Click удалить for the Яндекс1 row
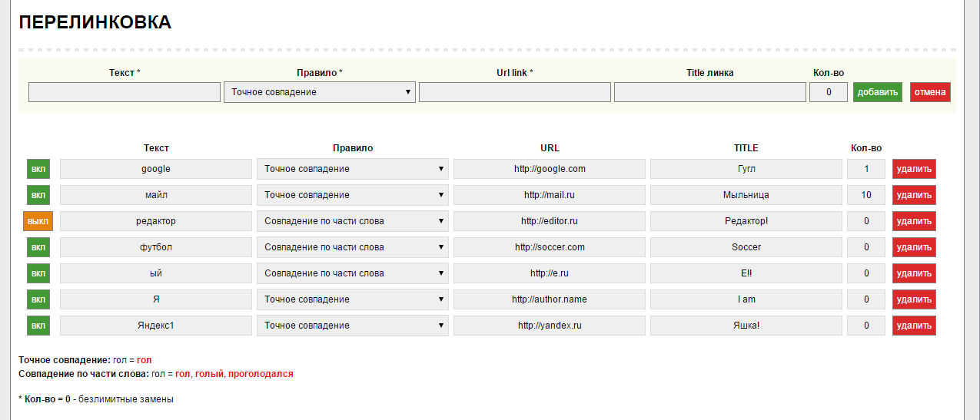Viewport: 980px width, 420px height. [x=914, y=326]
